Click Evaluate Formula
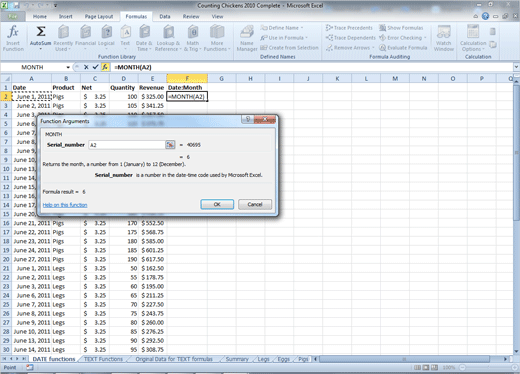 pos(403,48)
